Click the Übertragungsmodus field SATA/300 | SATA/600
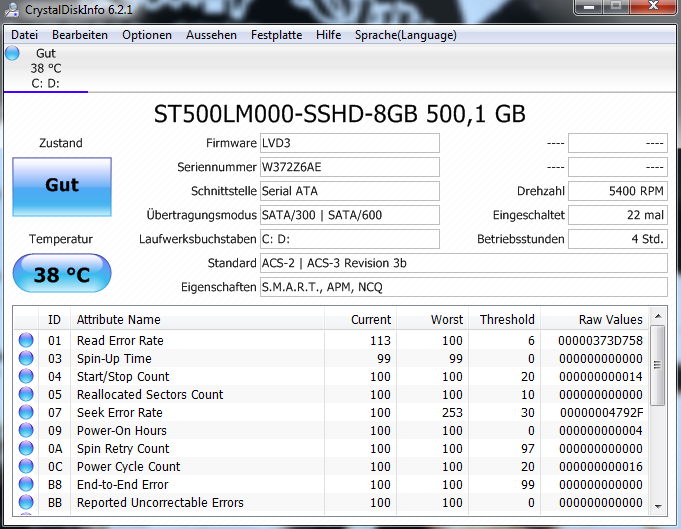The width and height of the screenshot is (681, 529). tap(350, 215)
